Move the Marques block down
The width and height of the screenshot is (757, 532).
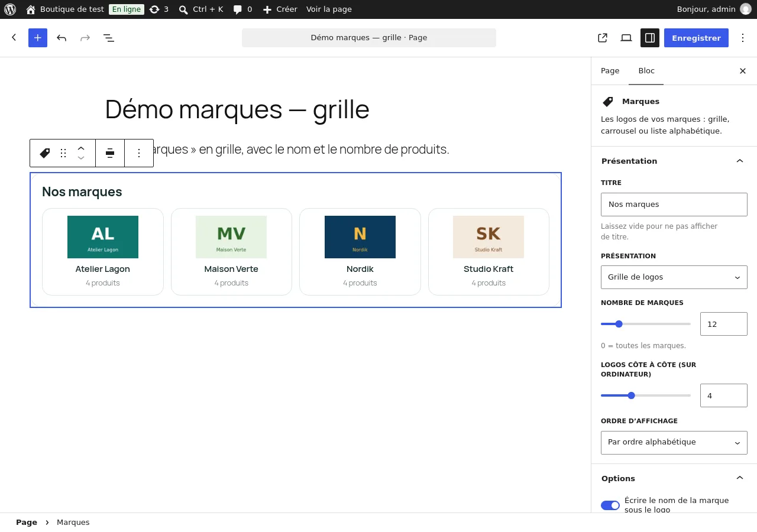click(x=81, y=158)
